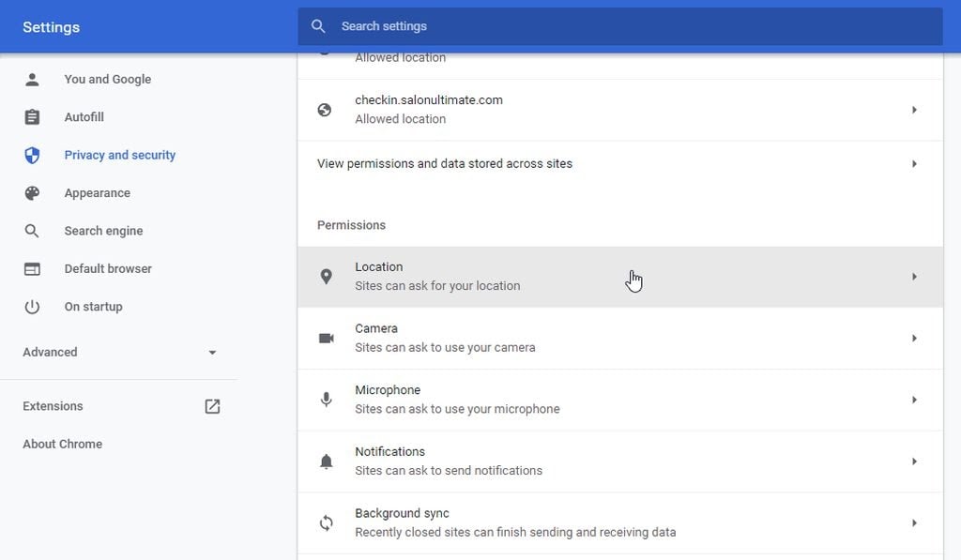Open the On startup section

93,307
